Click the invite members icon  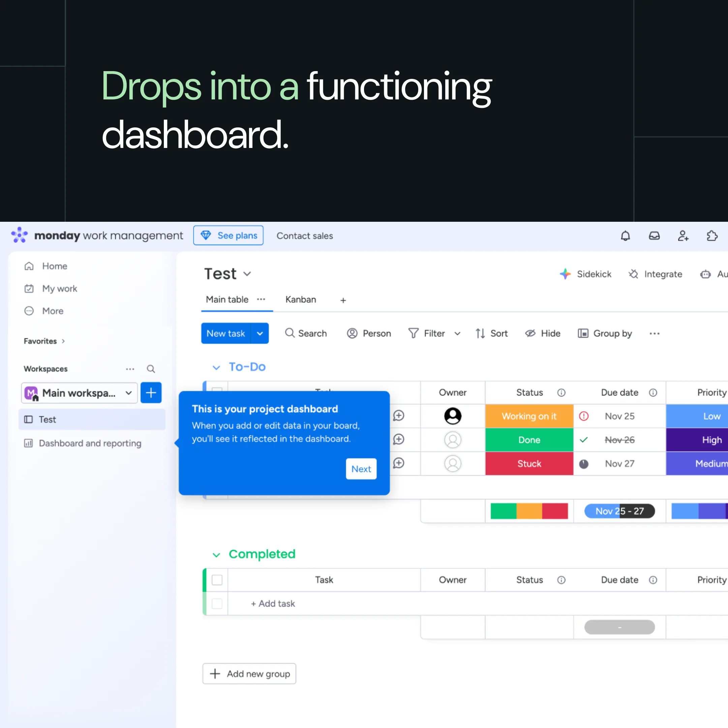coord(683,236)
